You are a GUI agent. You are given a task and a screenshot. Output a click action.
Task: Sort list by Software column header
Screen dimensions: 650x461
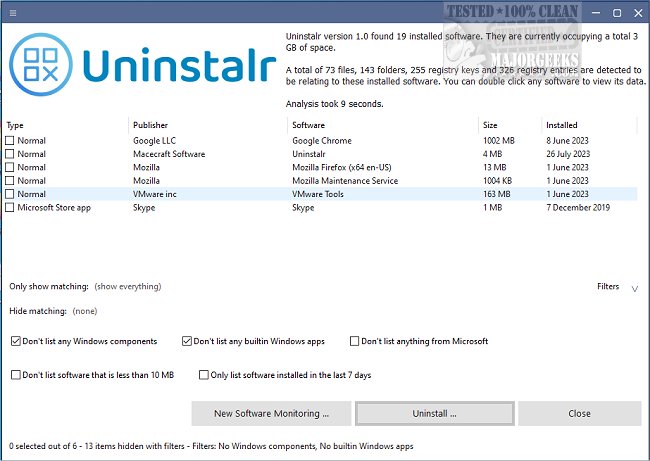click(x=308, y=125)
